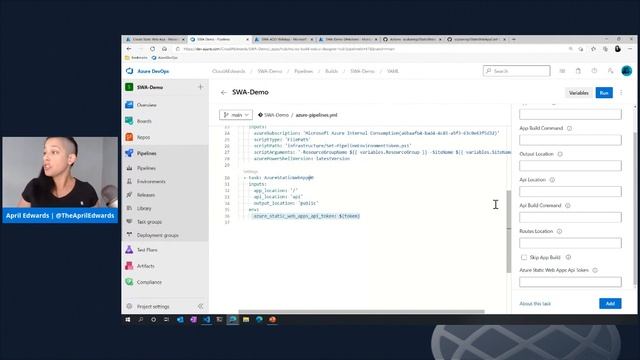Open the Windows Start menu
Viewport: 640px width, 360px height.
(128, 320)
